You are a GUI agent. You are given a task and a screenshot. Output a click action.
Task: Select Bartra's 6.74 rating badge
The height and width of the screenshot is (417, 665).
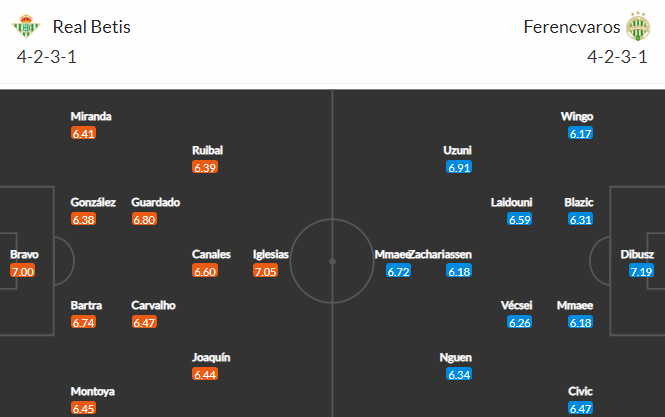point(84,322)
